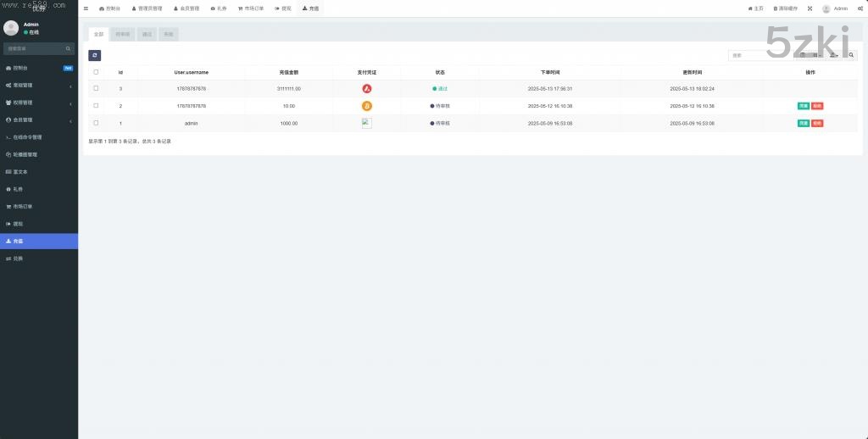Click red reject button for admin record
The height and width of the screenshot is (439, 868).
click(x=817, y=124)
